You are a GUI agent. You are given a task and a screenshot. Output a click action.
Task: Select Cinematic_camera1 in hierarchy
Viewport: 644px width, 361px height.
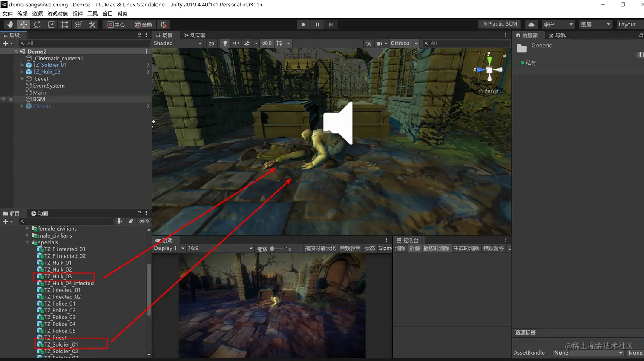tap(58, 58)
